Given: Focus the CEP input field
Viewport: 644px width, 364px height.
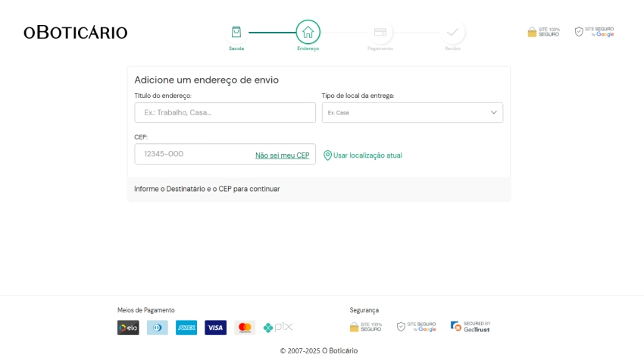Looking at the screenshot, I should coord(225,154).
